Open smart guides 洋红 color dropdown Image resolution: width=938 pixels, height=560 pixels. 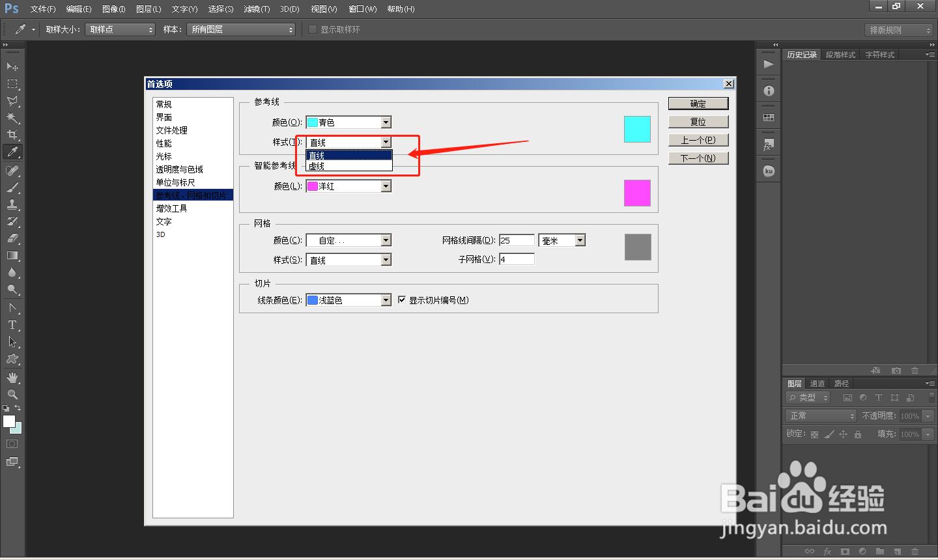[x=348, y=186]
